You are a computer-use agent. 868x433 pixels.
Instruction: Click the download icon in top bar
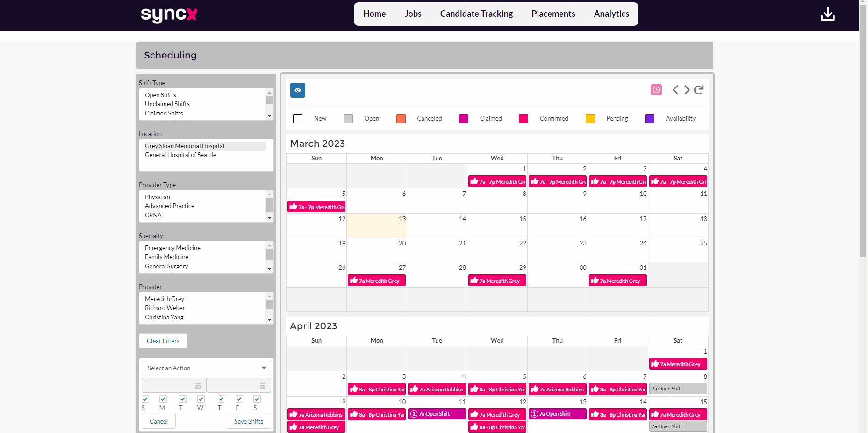coord(827,14)
